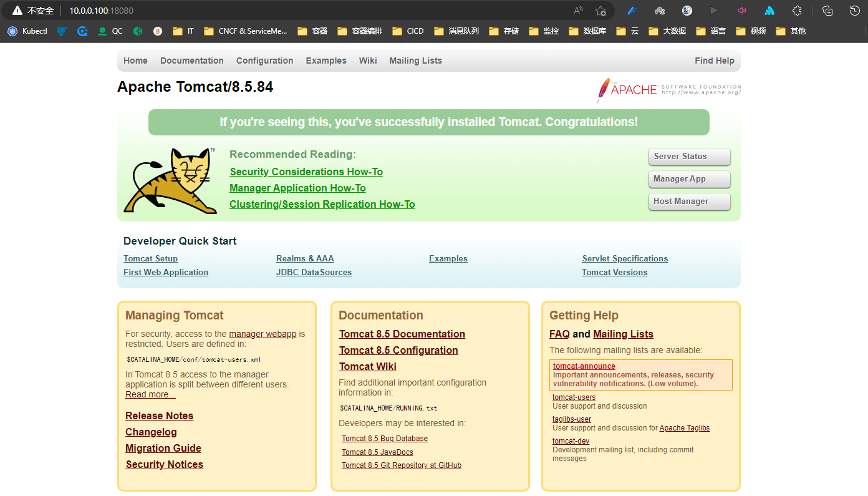This screenshot has width=868, height=496.
Task: Click the pink speaker extension icon
Action: [742, 11]
